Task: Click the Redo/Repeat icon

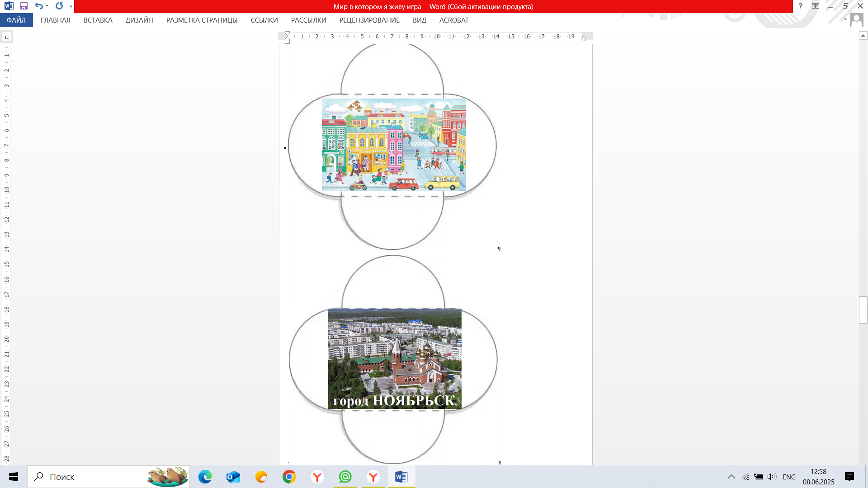Action: 59,6
